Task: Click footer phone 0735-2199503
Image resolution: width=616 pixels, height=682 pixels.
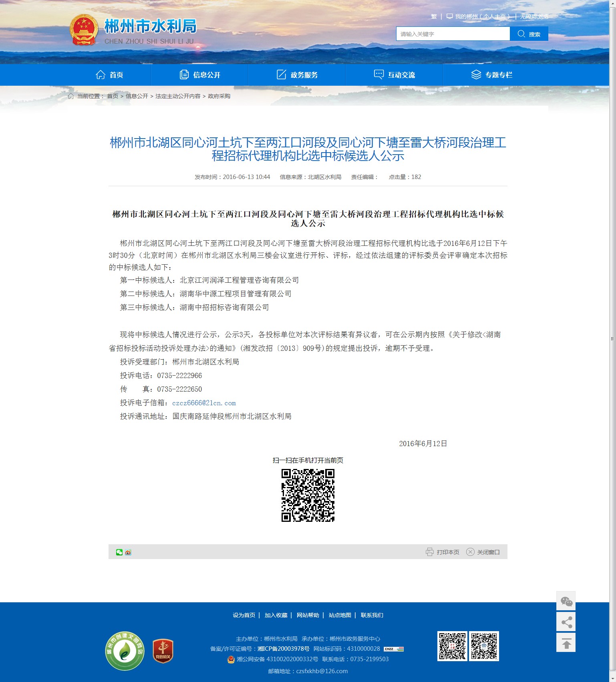Action: click(x=369, y=659)
